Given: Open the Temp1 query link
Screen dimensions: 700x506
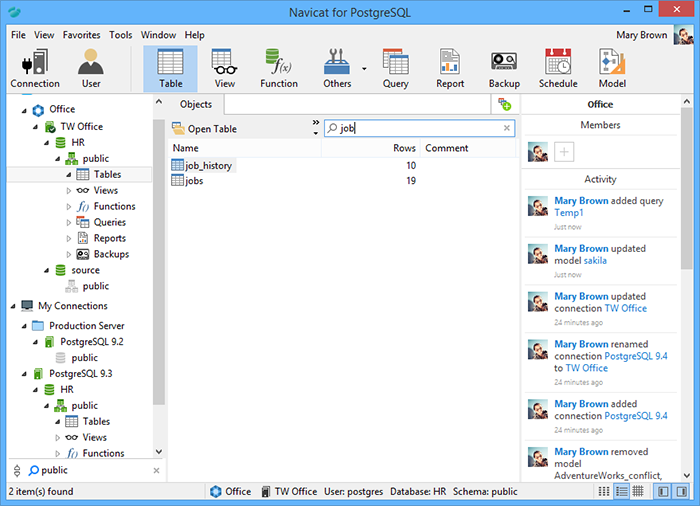Looking at the screenshot, I should point(569,213).
